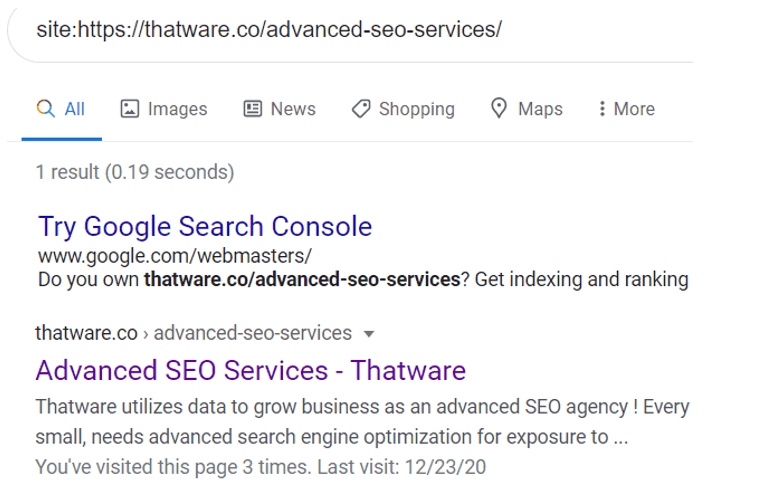Click the magnifier icon beside All
Image resolution: width=771 pixels, height=501 pixels.
(45, 109)
